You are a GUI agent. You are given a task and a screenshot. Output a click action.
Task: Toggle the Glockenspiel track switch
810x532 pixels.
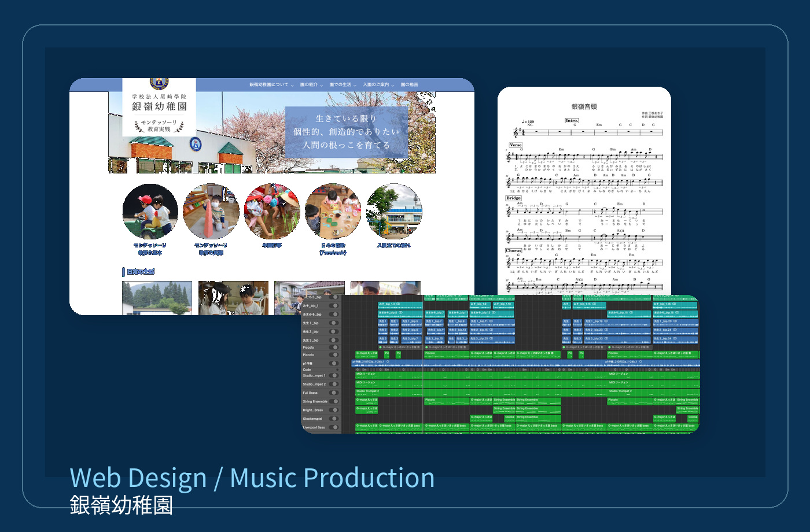[334, 419]
